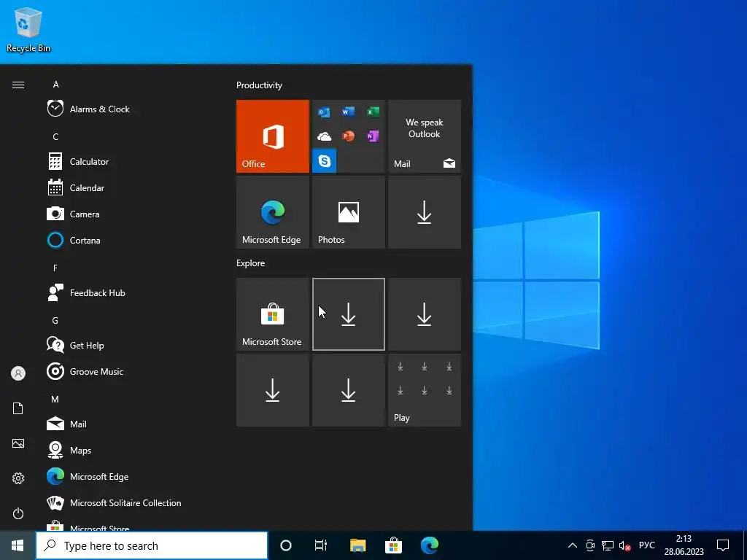Viewport: 747px width, 560px height.
Task: Open Excel icon in the Office apps tile
Action: click(373, 112)
